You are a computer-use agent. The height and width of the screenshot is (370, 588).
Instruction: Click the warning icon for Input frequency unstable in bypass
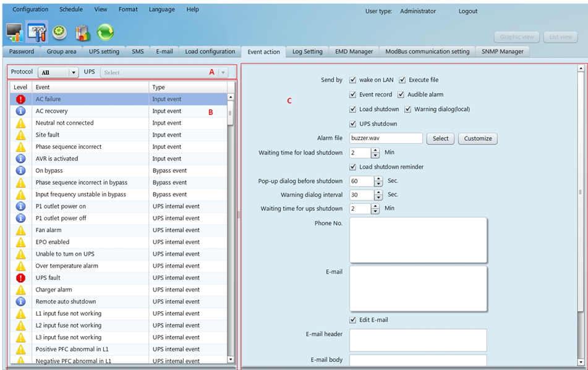click(20, 195)
